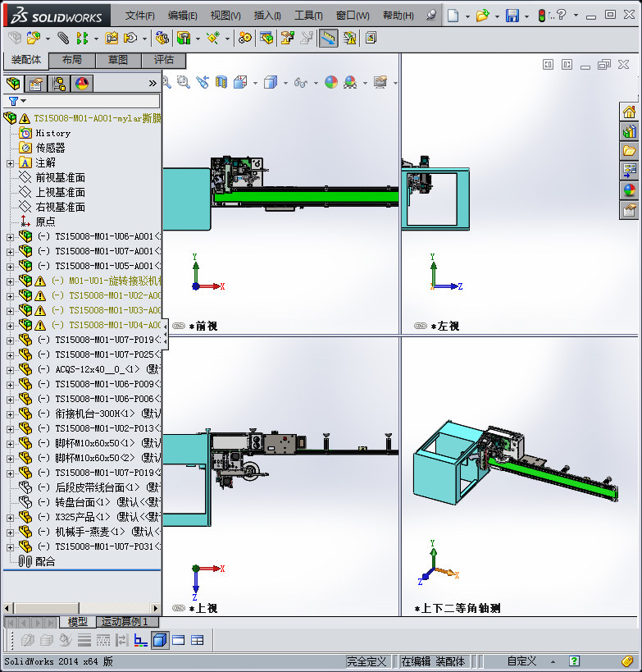642x672 pixels.
Task: Click the 自定义 units status button
Action: point(521,661)
